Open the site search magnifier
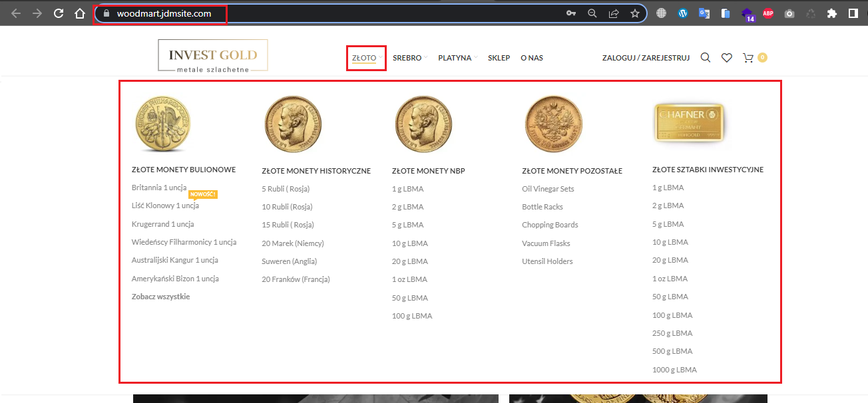 coord(706,58)
